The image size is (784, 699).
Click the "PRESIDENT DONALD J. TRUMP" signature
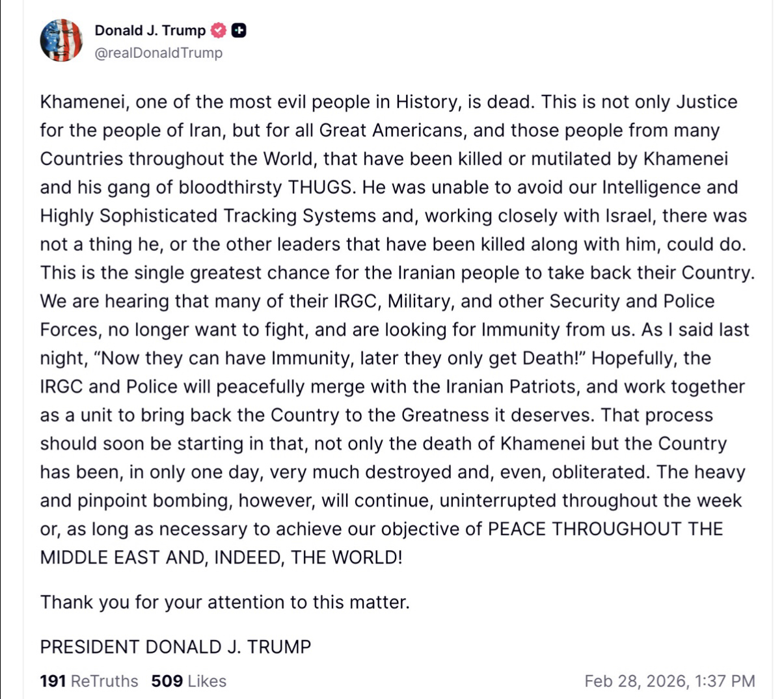(x=176, y=647)
